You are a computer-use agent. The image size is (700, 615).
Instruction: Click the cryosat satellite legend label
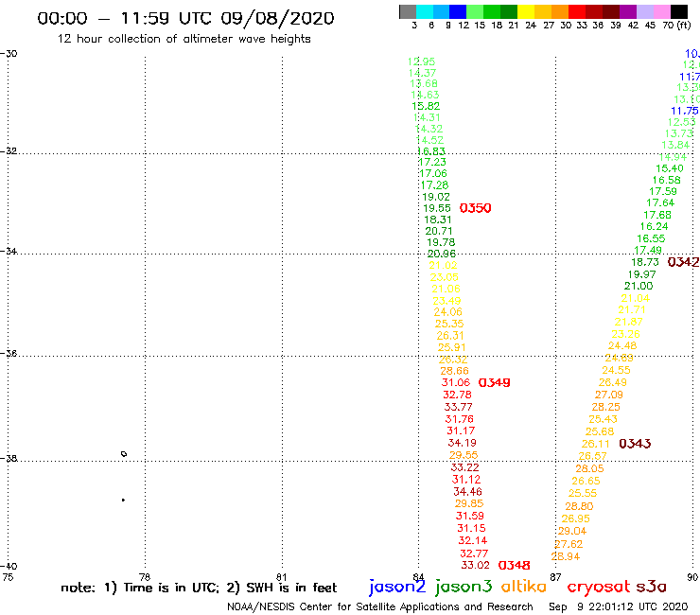pos(598,587)
